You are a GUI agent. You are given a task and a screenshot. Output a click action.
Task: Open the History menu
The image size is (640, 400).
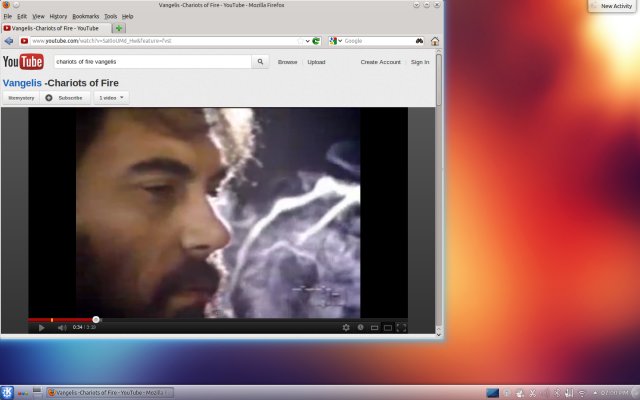pos(58,16)
